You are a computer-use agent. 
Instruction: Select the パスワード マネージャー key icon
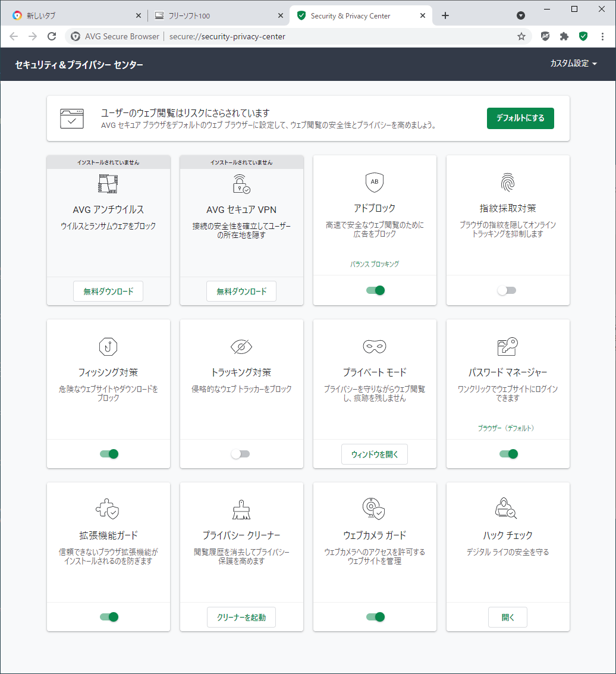pos(507,346)
